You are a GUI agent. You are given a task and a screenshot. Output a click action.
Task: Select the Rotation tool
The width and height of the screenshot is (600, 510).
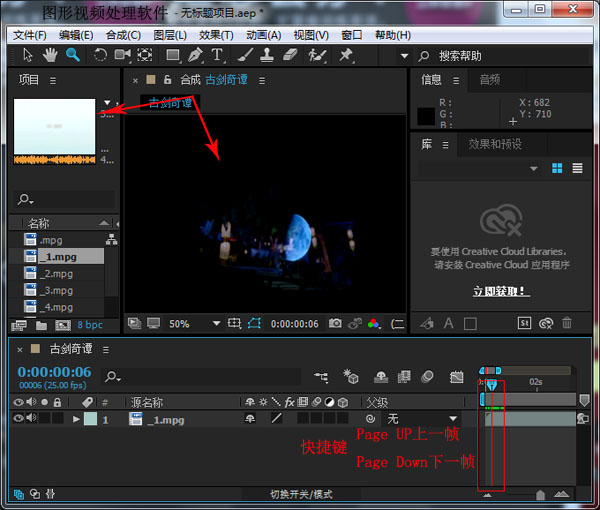(x=100, y=55)
